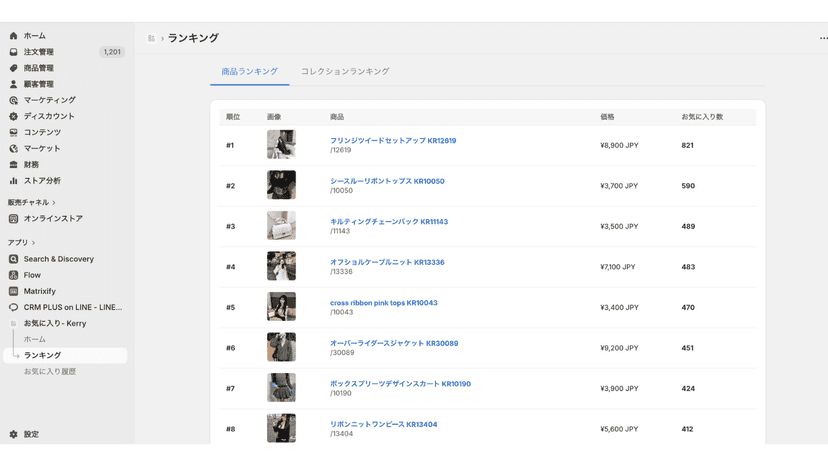
Task: Click thumbnail image of rank #1 product
Action: click(x=281, y=144)
